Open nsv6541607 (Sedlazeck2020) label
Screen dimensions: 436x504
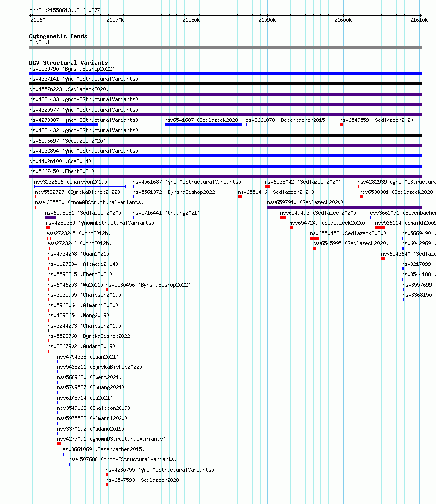tap(202, 120)
